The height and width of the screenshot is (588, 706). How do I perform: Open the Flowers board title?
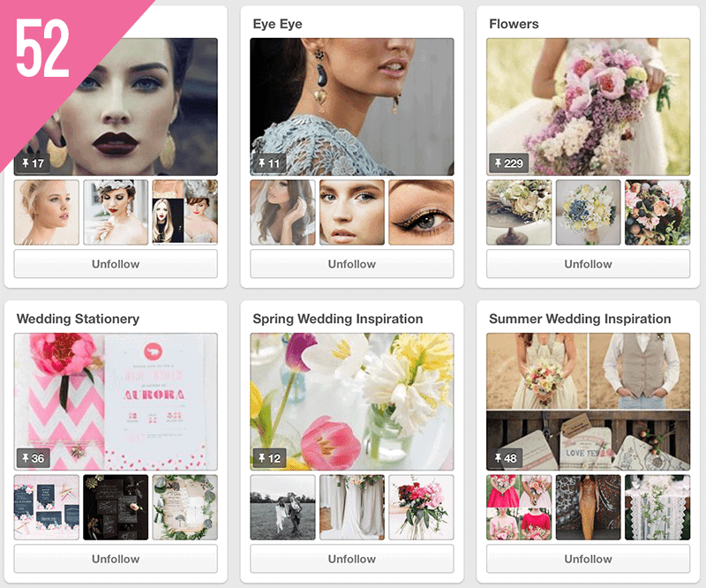(514, 24)
